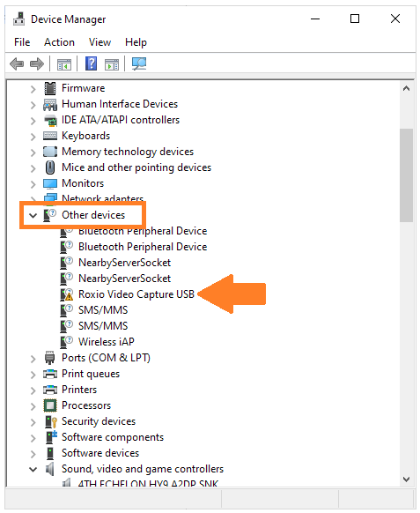420x513 pixels.
Task: Click the Back arrow toolbar icon
Action: (x=17, y=63)
